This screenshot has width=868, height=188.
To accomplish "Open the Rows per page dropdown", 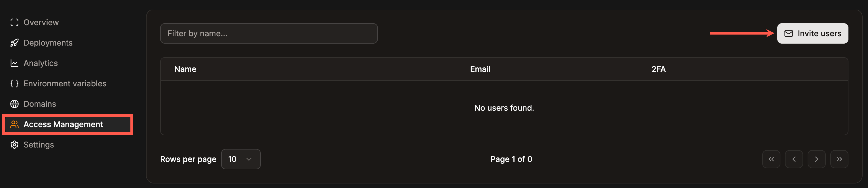I will click(241, 159).
